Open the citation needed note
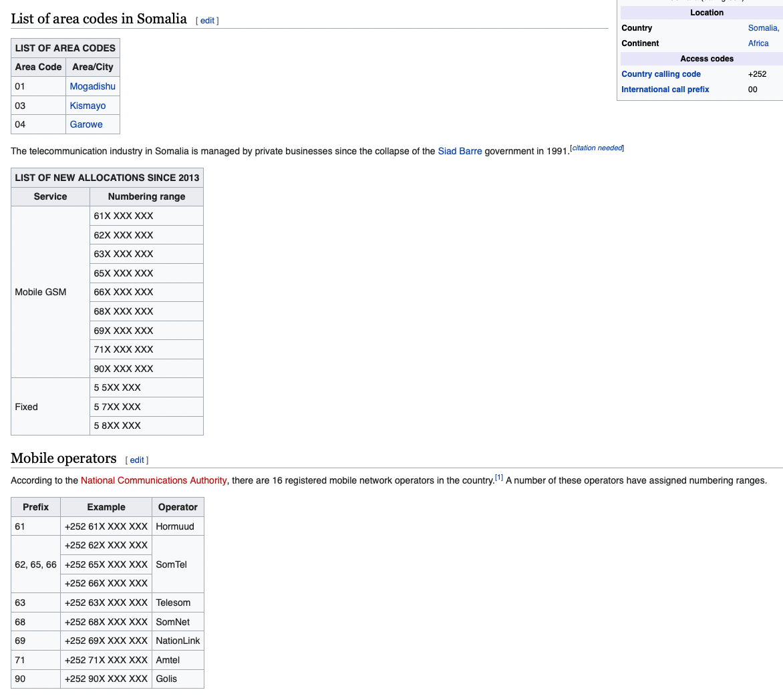This screenshot has width=783, height=700. (596, 148)
